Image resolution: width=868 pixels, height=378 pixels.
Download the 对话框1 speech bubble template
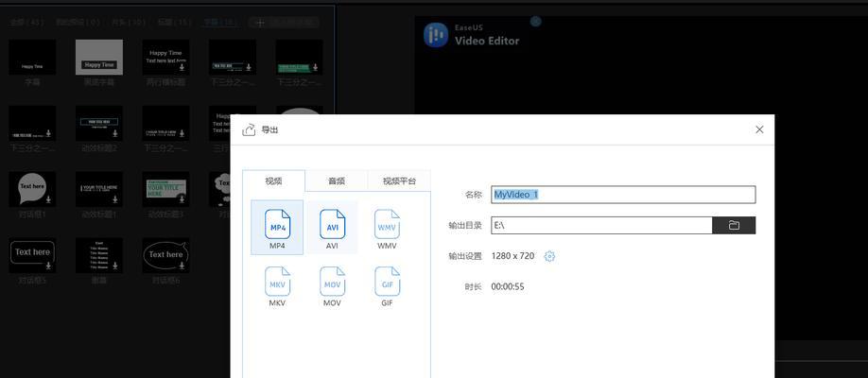point(49,199)
